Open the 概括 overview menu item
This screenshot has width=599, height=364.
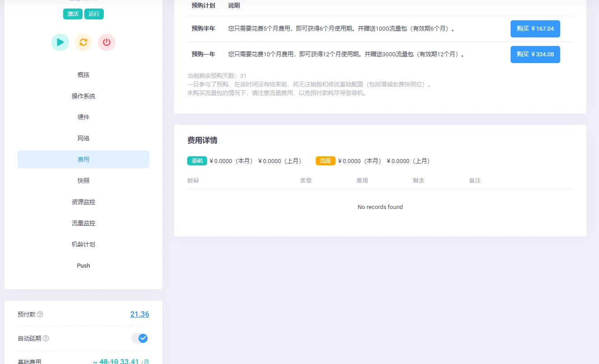pos(83,75)
